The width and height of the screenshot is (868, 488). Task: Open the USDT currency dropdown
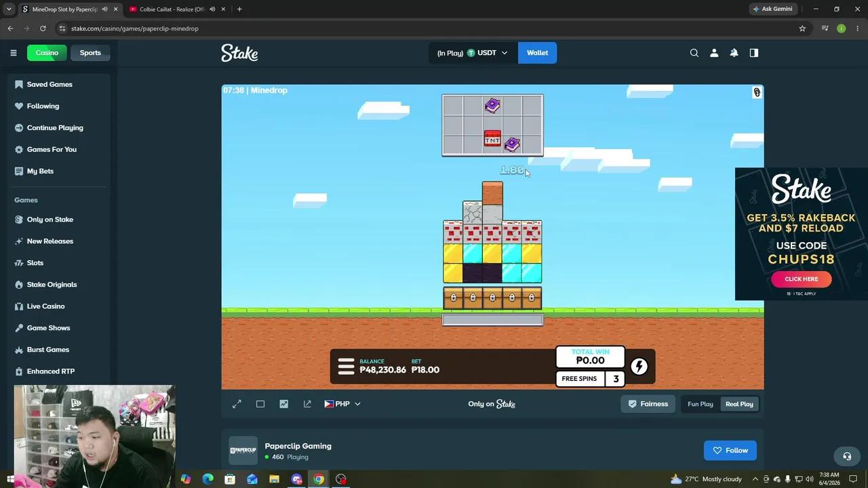pyautogui.click(x=472, y=53)
